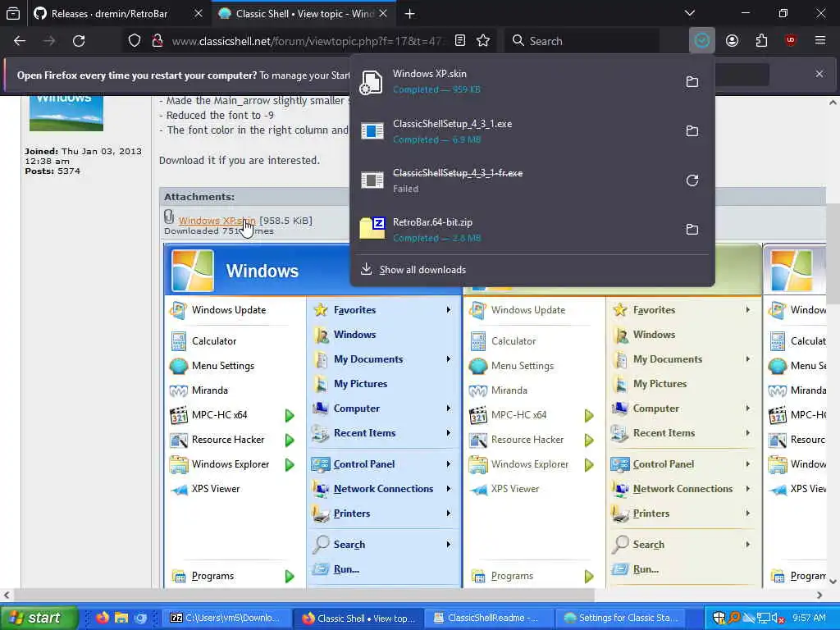Screen dimensions: 840x630
Task: Show ClassicShellSetup_4_3_1.exe in folder
Action: coord(692,130)
